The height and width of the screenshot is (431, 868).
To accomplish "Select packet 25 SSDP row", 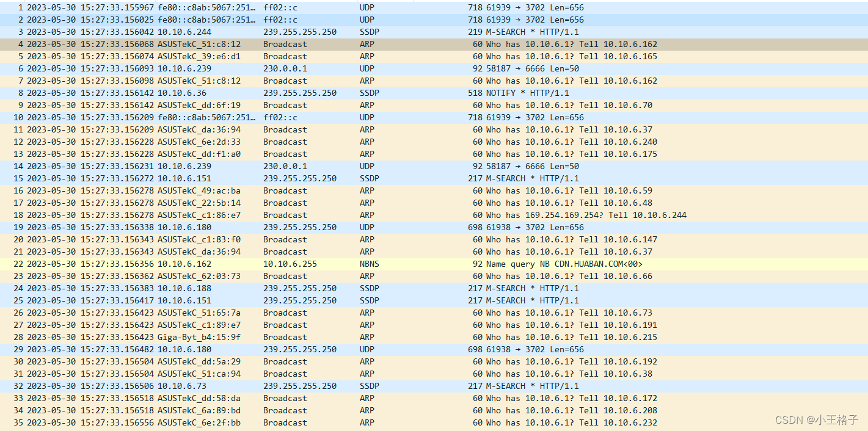I will click(x=434, y=300).
